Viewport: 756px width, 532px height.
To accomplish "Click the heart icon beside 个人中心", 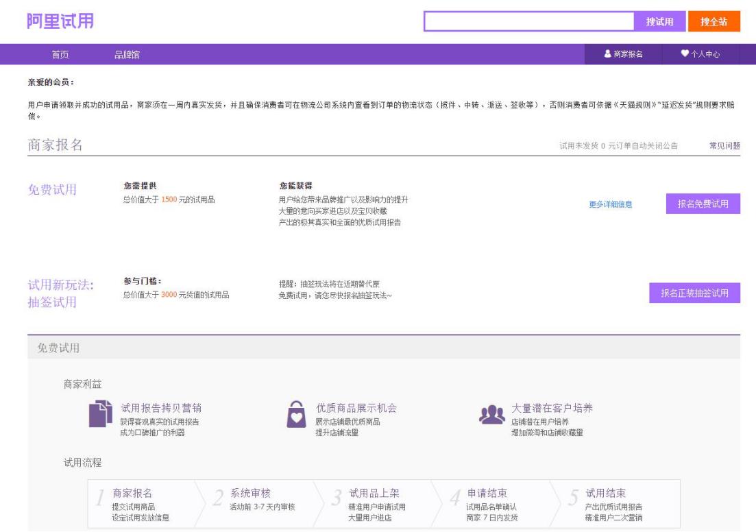I will coord(684,52).
